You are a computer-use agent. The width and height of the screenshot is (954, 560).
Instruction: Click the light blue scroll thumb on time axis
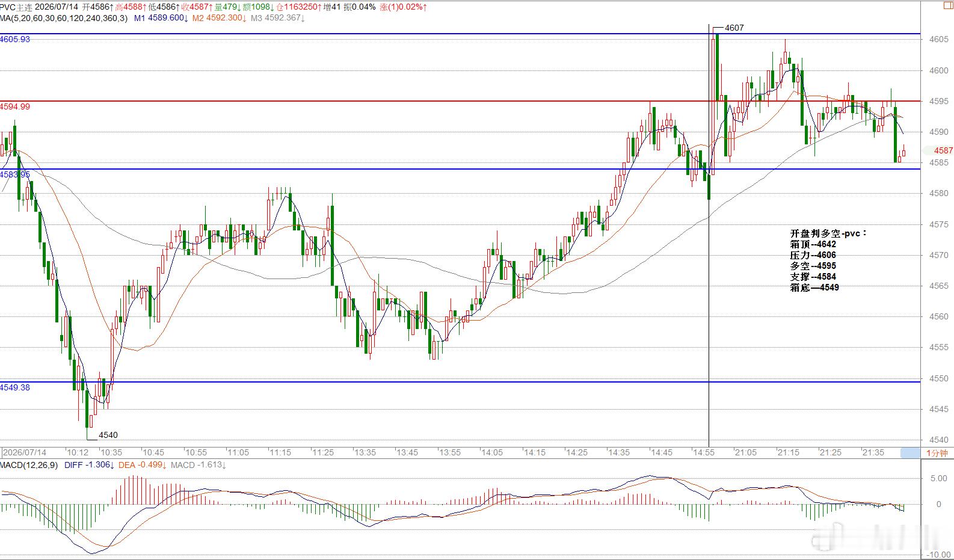tap(910, 453)
